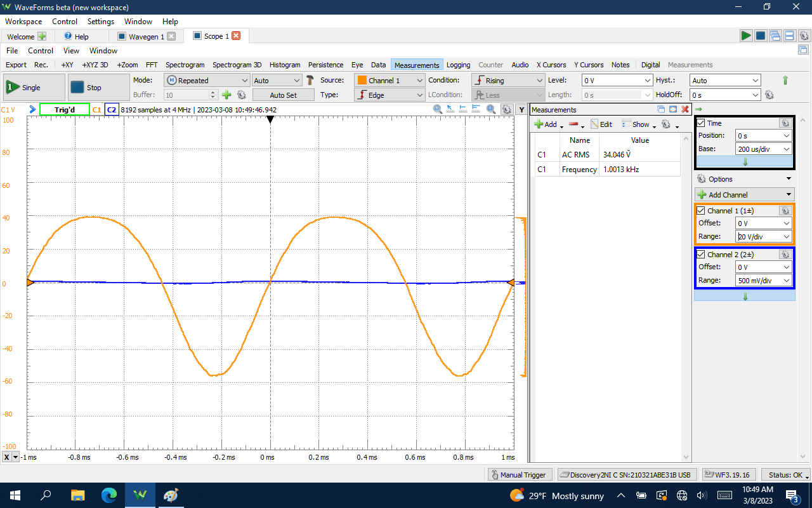Close the Measurements panel with red X
The image size is (812, 508).
(685, 109)
